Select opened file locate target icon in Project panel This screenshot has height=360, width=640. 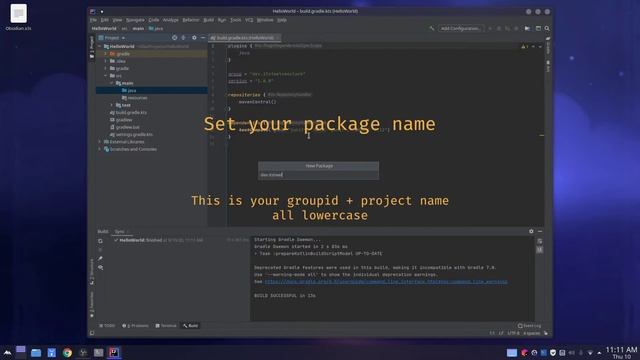175,38
